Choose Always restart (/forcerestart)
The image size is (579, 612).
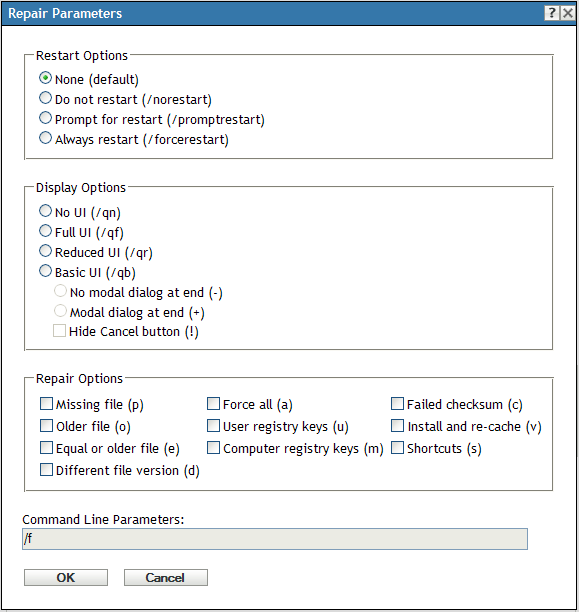pyautogui.click(x=45, y=138)
